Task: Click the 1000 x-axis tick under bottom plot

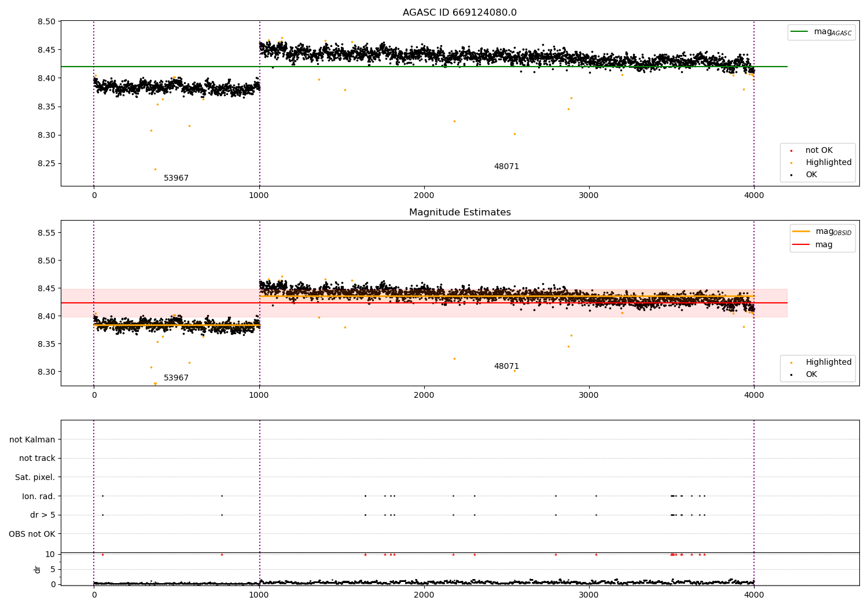Action: (x=259, y=595)
